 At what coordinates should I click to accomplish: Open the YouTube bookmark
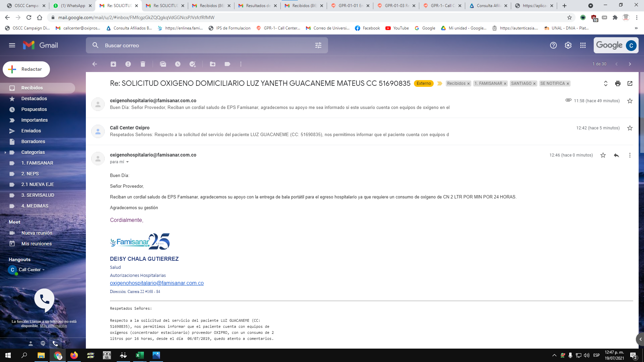point(397,28)
